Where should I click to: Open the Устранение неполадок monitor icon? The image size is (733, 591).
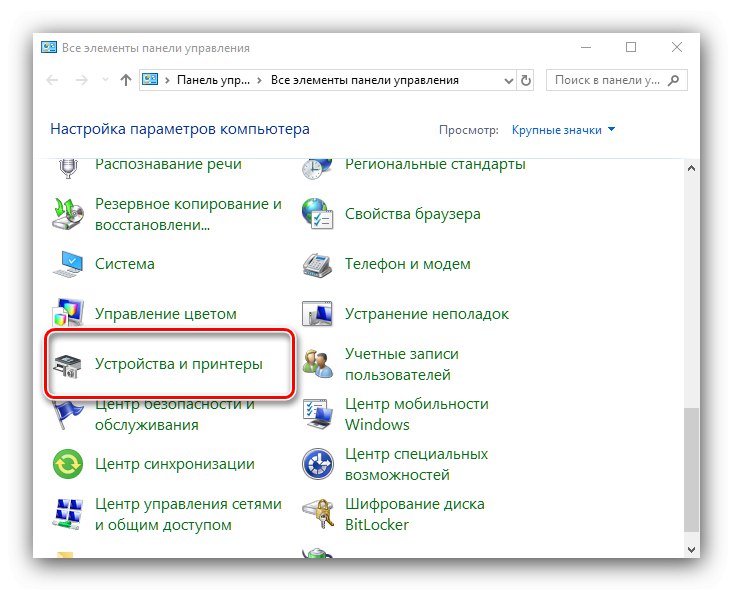click(317, 313)
